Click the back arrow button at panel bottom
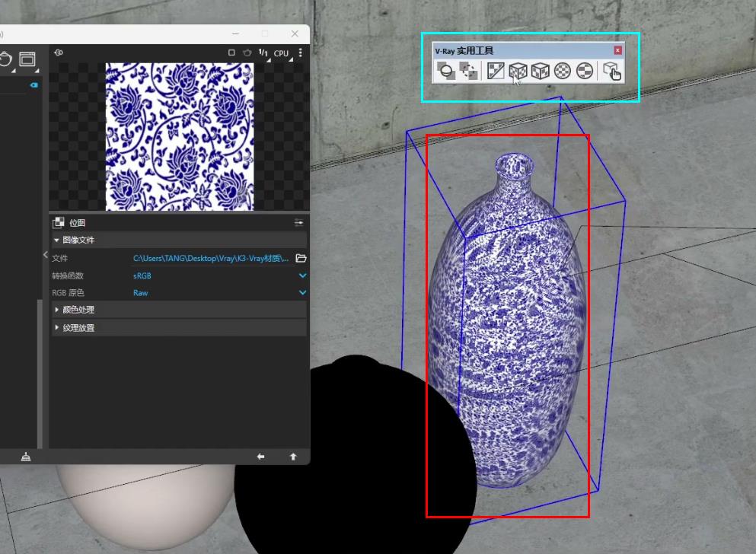Image resolution: width=756 pixels, height=554 pixels. click(x=260, y=457)
